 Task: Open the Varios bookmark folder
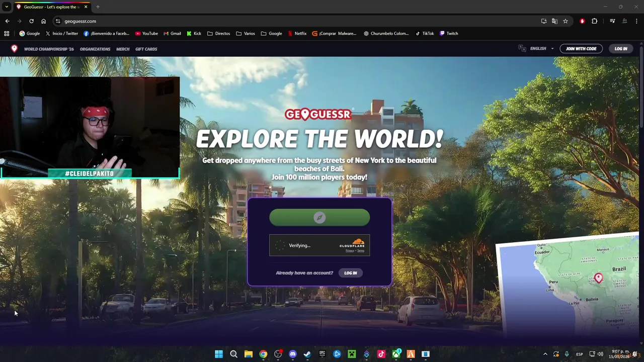click(x=246, y=34)
